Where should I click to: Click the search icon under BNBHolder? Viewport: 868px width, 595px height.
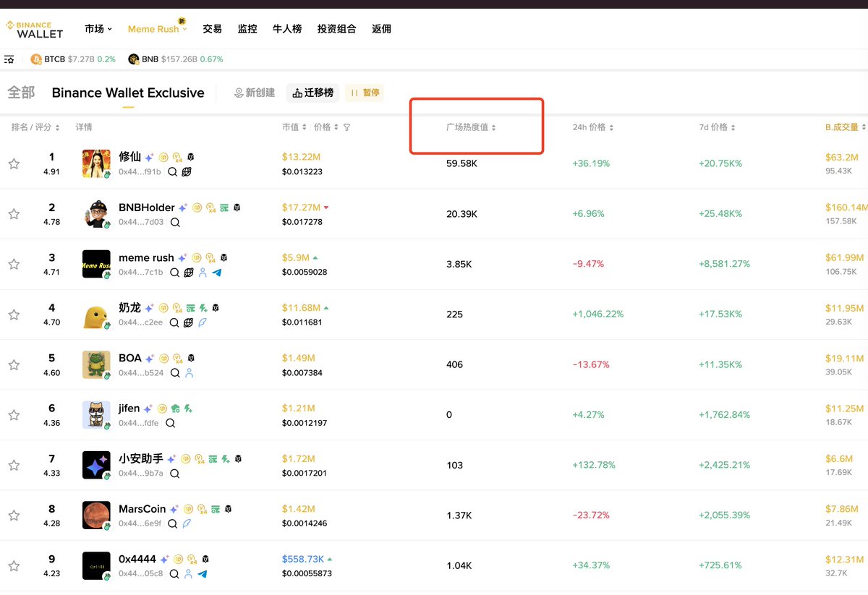click(x=175, y=222)
